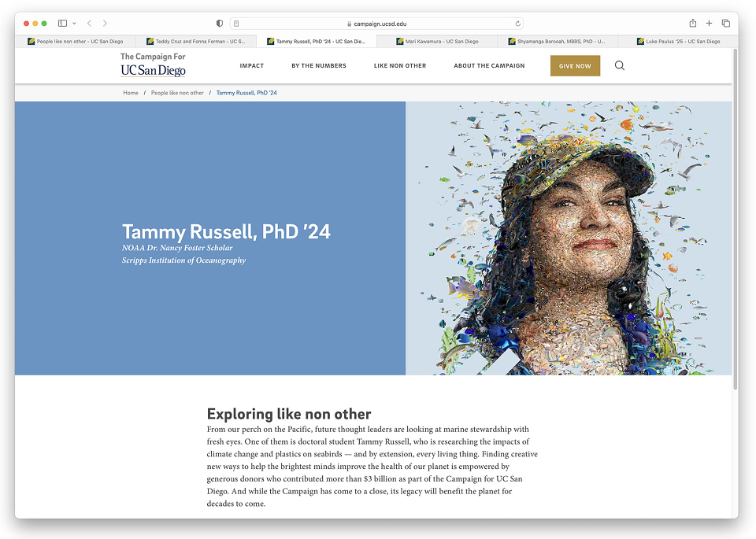Screen dimensions: 756x539
Task: Go forward with the browser forward arrow
Action: point(105,23)
